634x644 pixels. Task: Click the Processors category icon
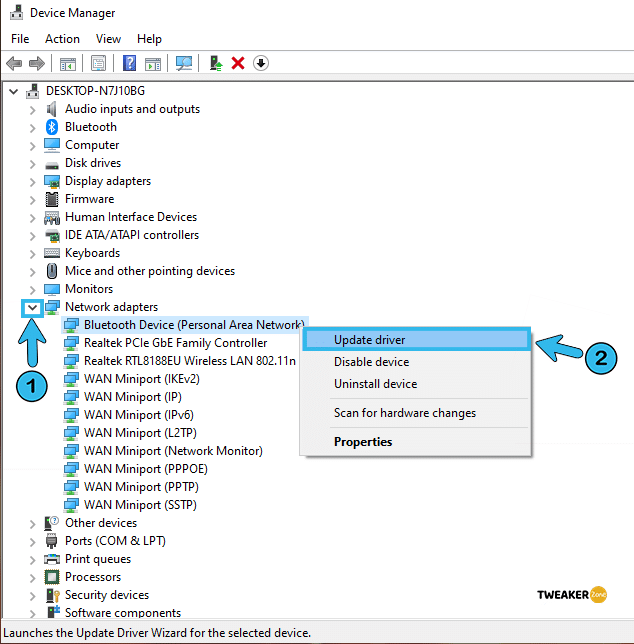[52, 577]
